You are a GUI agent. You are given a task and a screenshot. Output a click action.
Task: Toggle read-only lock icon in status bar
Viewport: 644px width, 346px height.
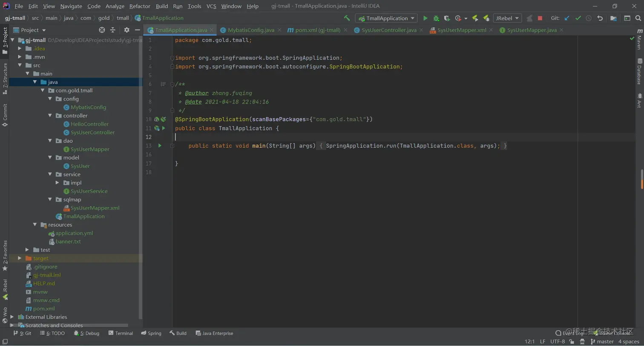572,341
